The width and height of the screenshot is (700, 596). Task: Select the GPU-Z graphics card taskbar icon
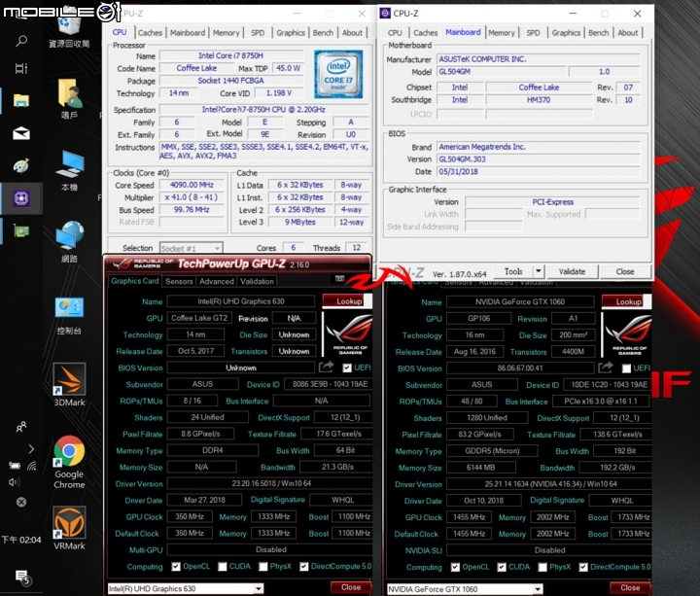[x=21, y=230]
